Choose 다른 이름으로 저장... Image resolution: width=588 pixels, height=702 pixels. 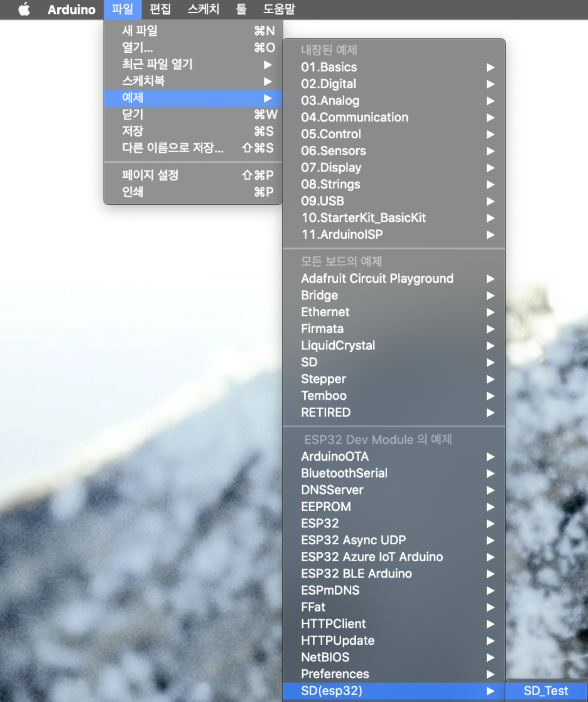click(193, 148)
